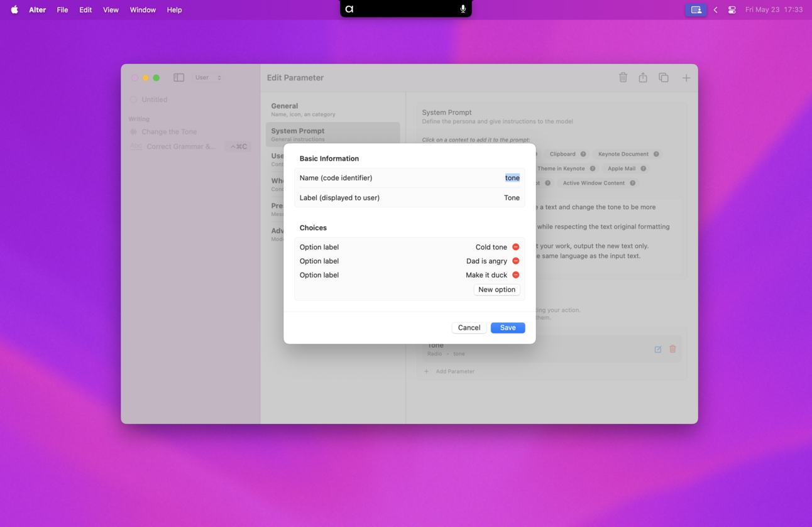Open the File menu
Viewport: 812px width, 527px height.
point(62,9)
